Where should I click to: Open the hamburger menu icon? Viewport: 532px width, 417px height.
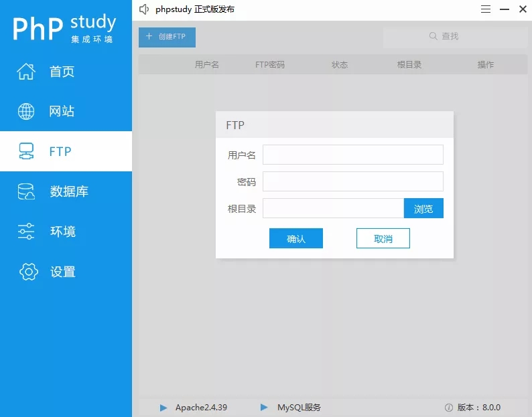[486, 9]
